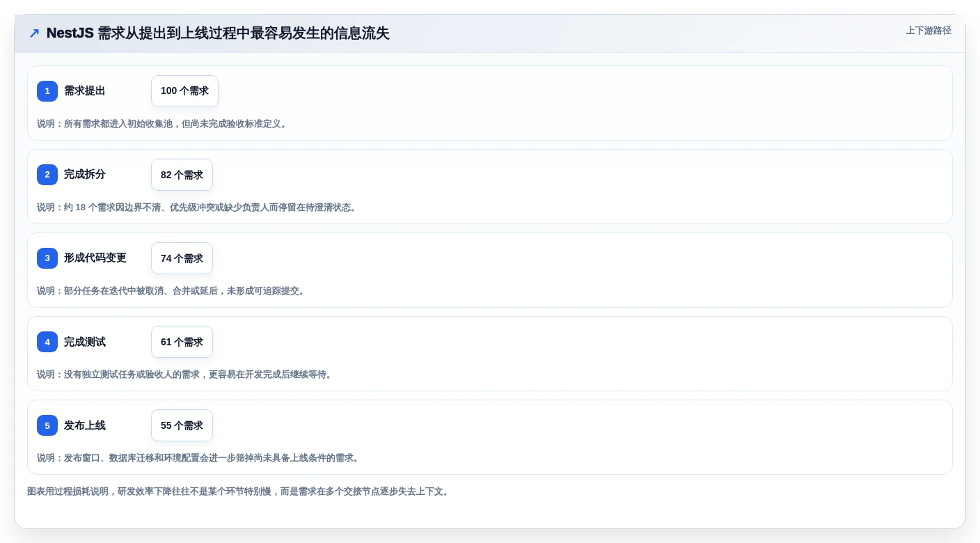Click the 100 个需求 value pill
Screen dimensions: 980x543
tap(184, 91)
